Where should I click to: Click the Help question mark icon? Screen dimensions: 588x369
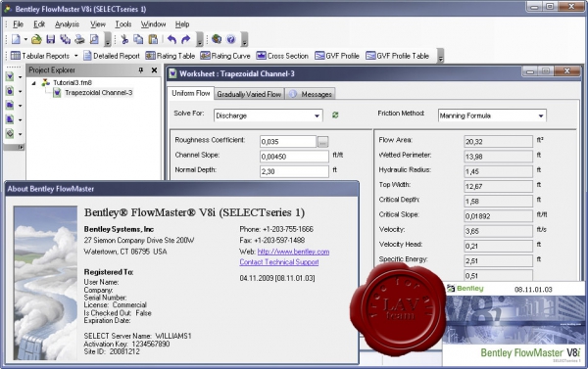[231, 39]
